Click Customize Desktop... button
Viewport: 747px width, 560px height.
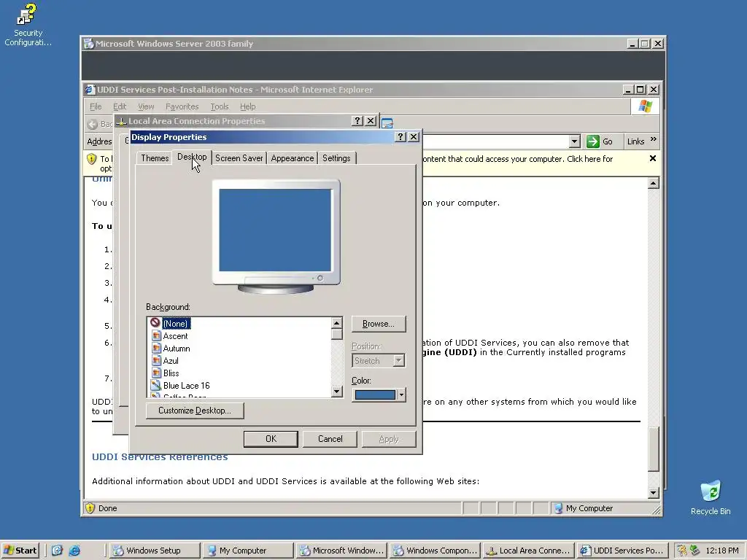[x=195, y=411]
